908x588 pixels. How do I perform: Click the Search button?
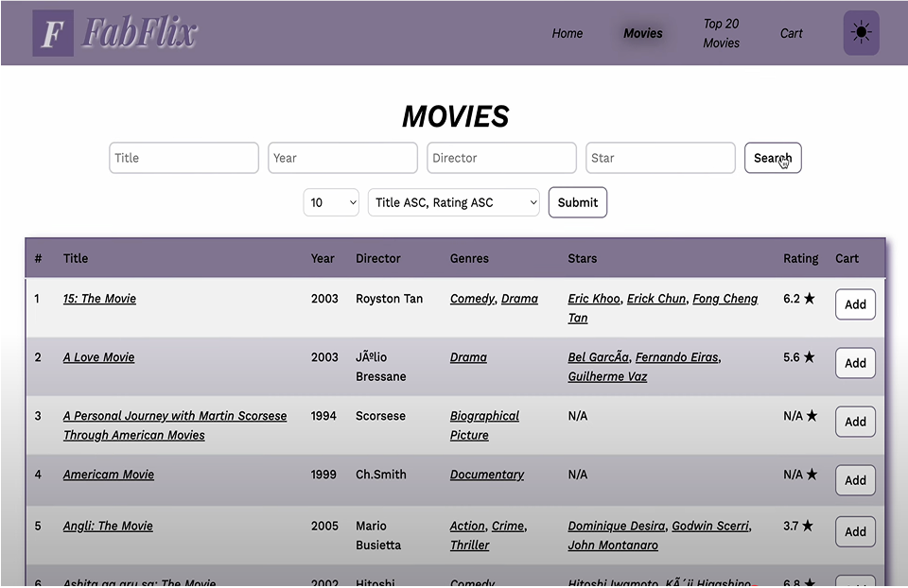click(773, 158)
